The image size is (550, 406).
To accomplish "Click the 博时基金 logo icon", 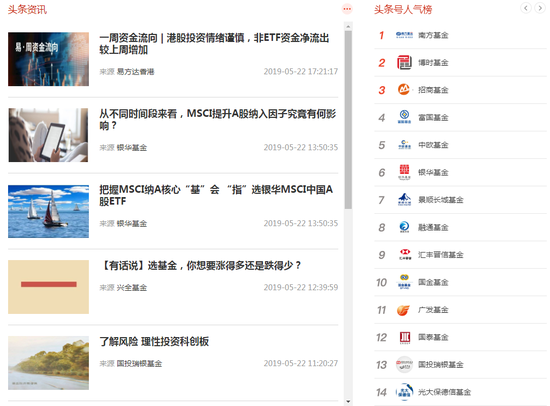I will point(404,62).
